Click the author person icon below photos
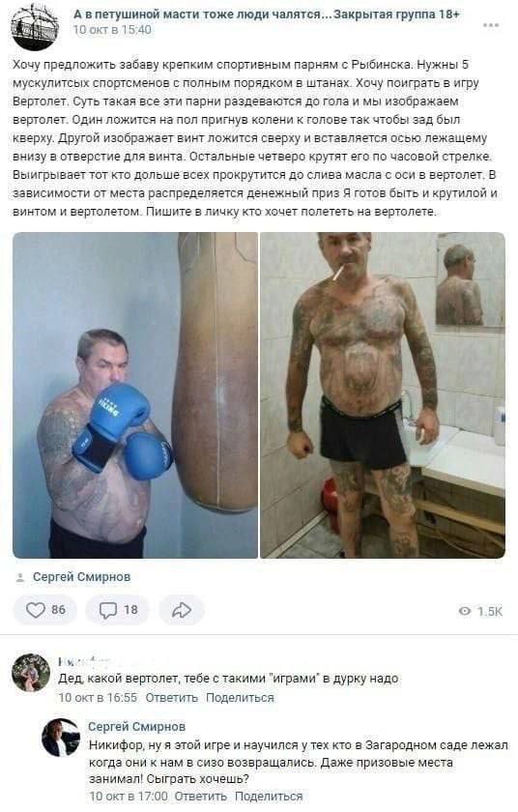Screen dimensions: 518x812 click(20, 577)
